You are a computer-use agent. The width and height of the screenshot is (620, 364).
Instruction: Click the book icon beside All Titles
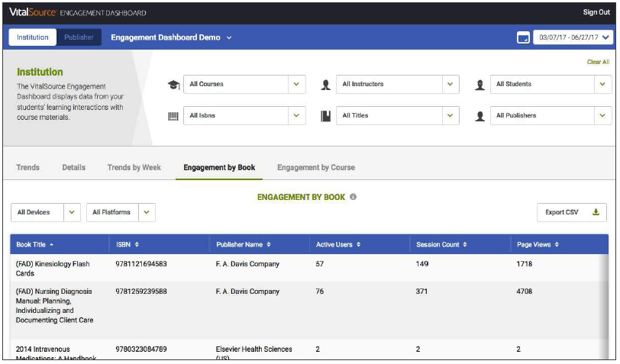coord(326,116)
